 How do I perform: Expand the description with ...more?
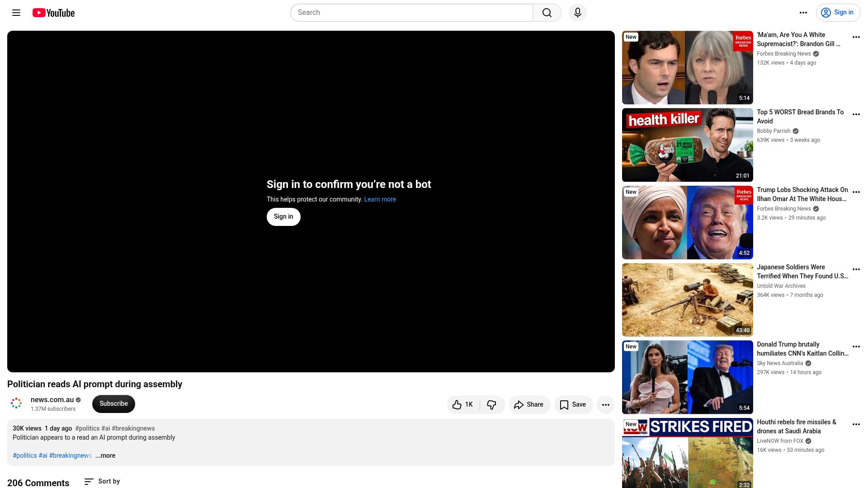point(105,455)
